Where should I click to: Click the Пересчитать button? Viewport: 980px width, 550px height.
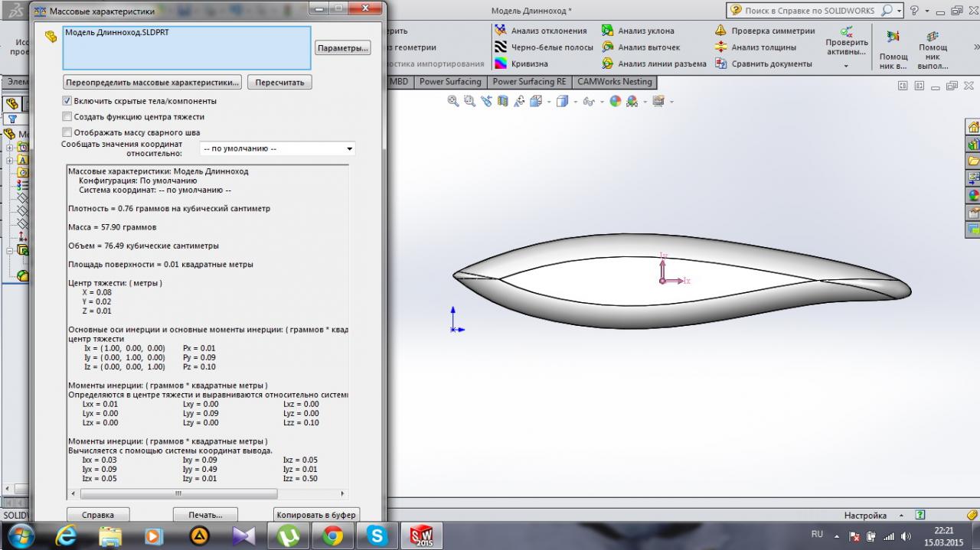(279, 83)
